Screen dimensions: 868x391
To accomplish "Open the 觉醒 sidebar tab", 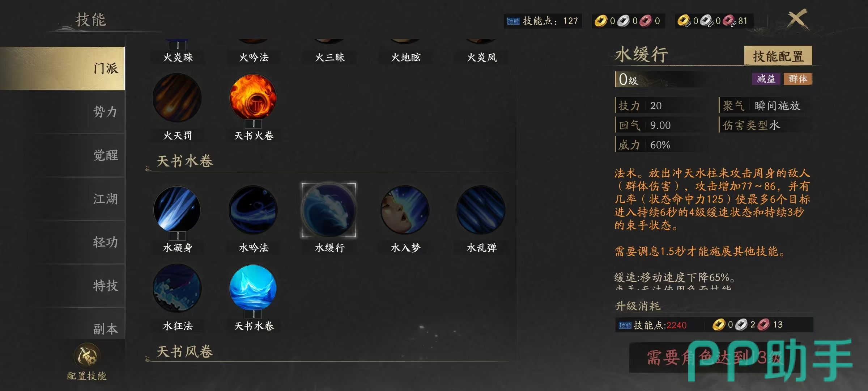I will [106, 155].
